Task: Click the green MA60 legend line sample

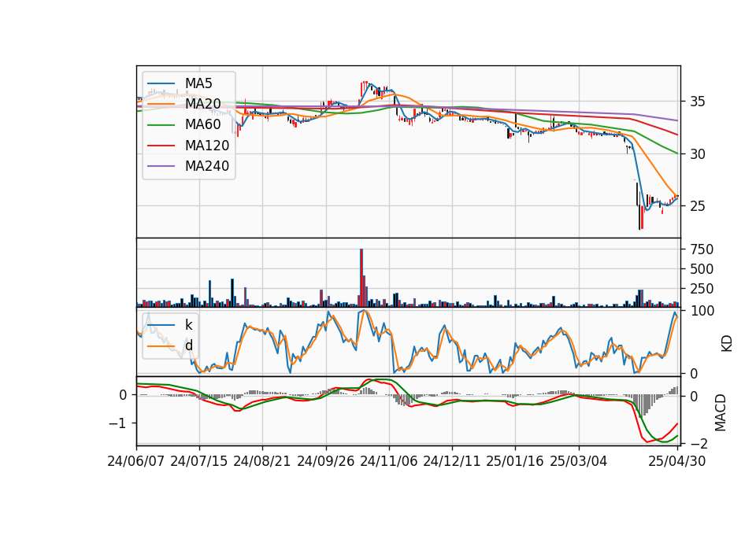Action: [x=161, y=125]
